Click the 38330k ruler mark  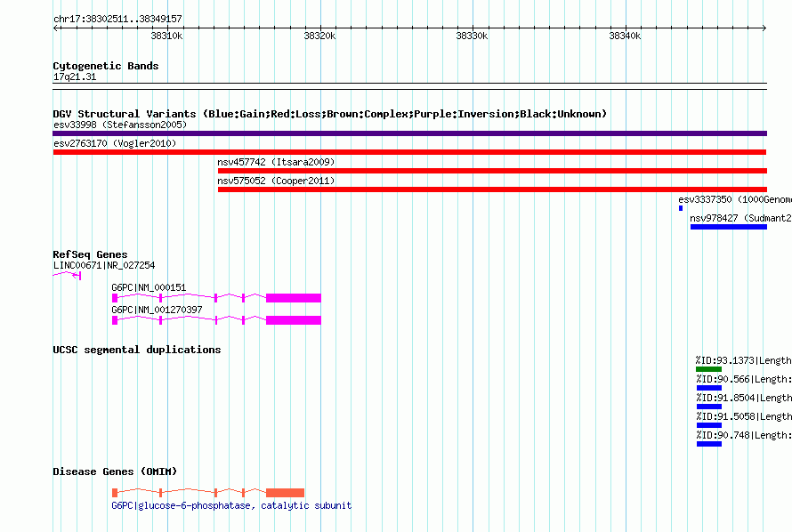(472, 36)
